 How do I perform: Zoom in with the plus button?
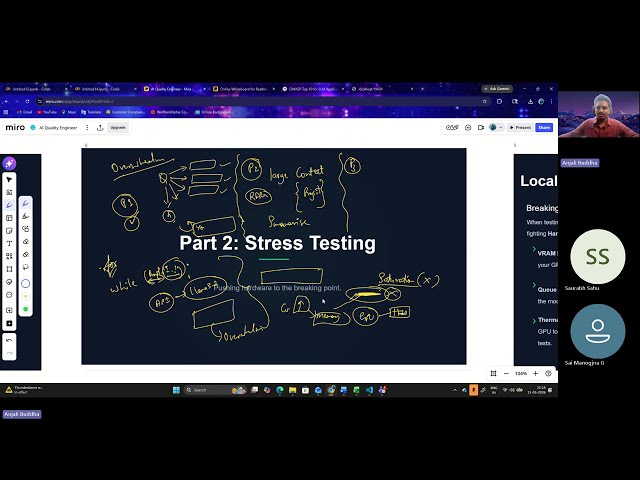[536, 373]
